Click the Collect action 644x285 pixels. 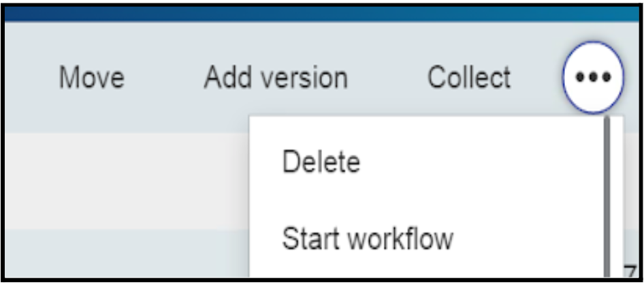(469, 78)
